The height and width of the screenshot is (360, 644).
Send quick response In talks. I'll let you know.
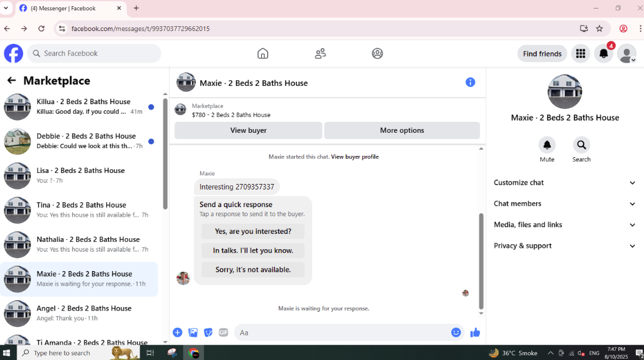[x=253, y=250]
